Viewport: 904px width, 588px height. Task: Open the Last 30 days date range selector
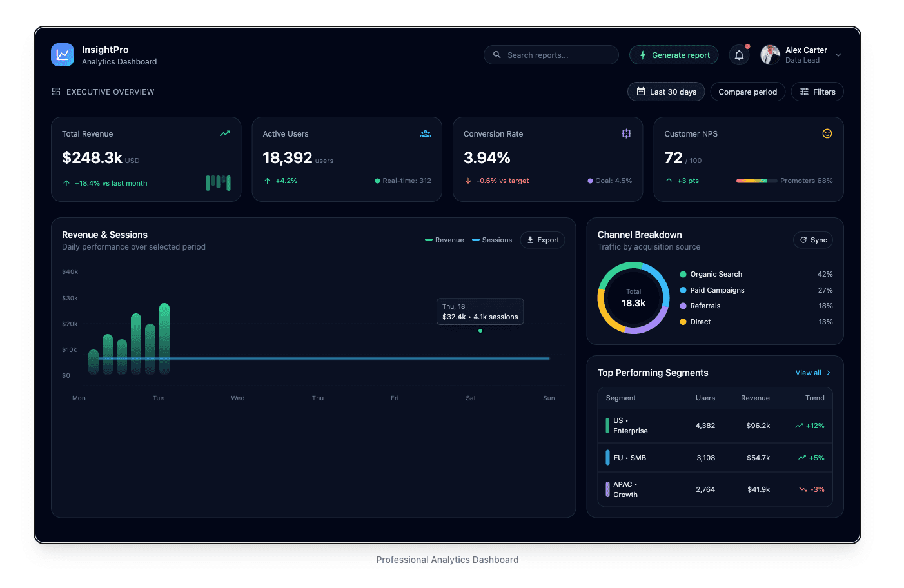(x=665, y=92)
